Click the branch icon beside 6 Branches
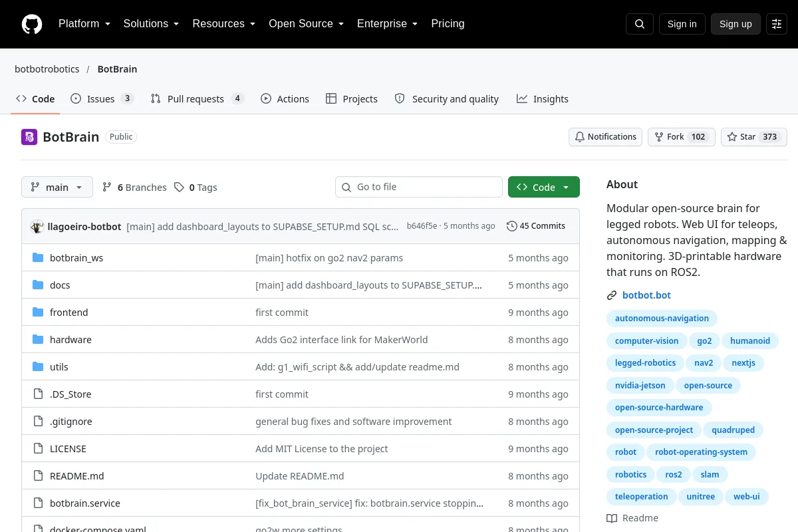The height and width of the screenshot is (532, 798). [x=107, y=188]
